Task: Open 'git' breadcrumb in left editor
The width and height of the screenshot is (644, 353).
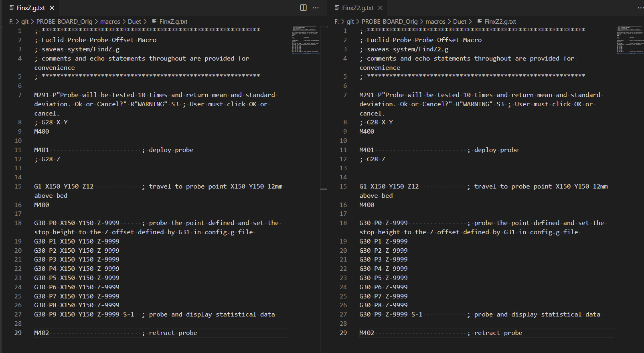Action: pyautogui.click(x=25, y=21)
